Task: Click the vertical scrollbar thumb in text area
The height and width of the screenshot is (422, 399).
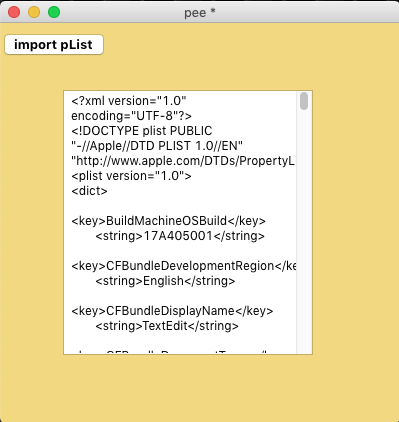Action: click(304, 101)
